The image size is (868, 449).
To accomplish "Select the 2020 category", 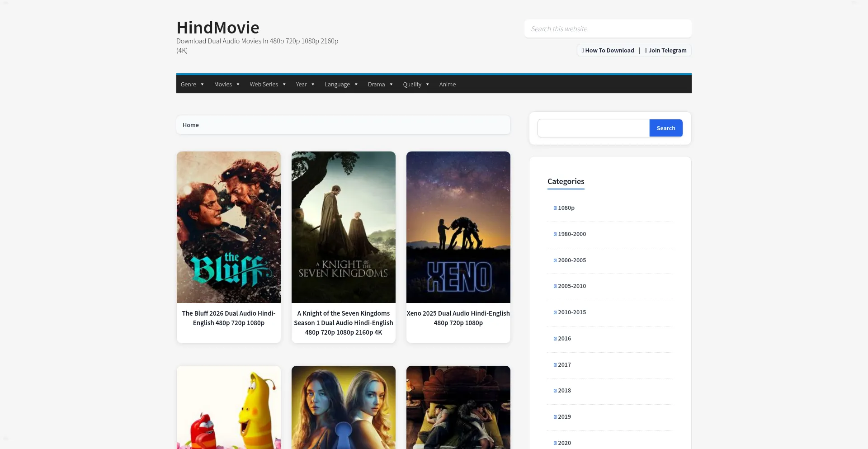I will click(x=564, y=443).
